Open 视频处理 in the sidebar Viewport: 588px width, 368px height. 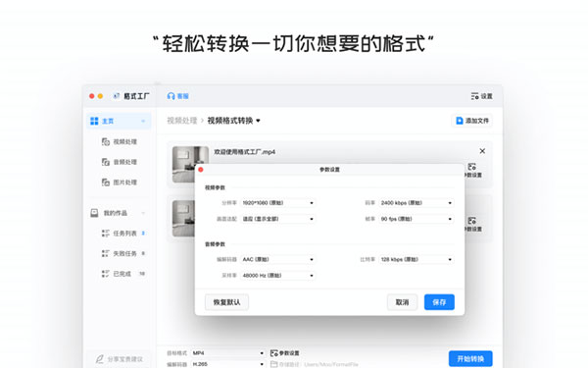[120, 141]
